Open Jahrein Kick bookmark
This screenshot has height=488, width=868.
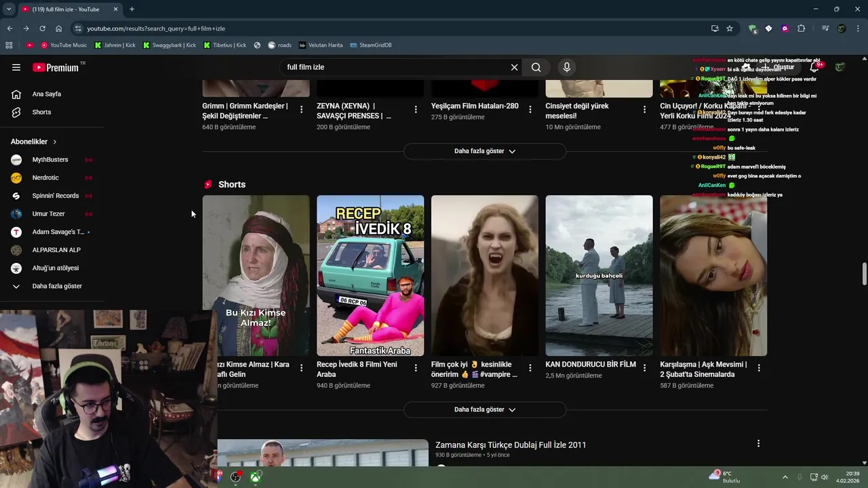point(115,45)
